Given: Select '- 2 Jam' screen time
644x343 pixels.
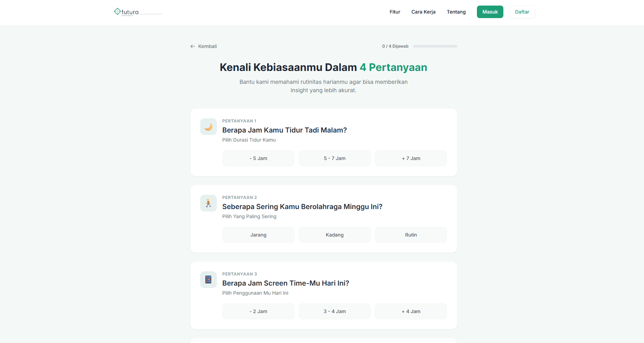Looking at the screenshot, I should click(258, 311).
